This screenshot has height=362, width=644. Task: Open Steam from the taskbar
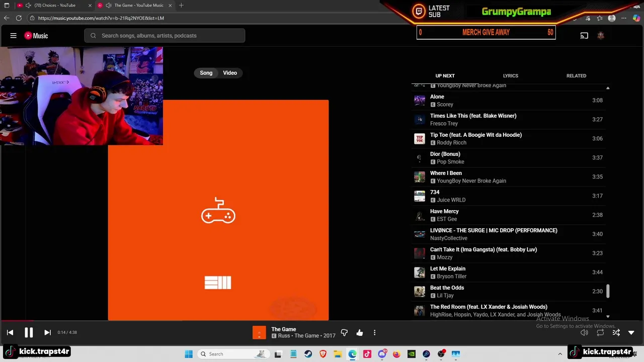(308, 354)
